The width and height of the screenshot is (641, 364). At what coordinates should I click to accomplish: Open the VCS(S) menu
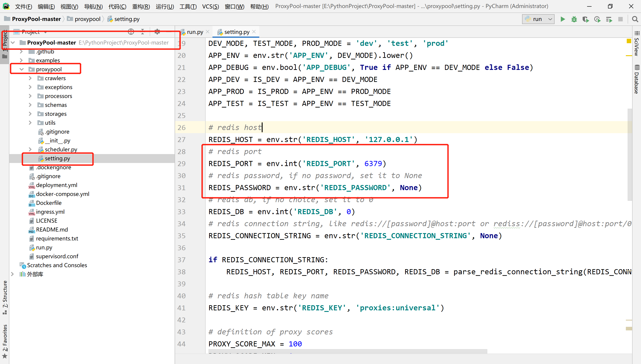tap(210, 6)
